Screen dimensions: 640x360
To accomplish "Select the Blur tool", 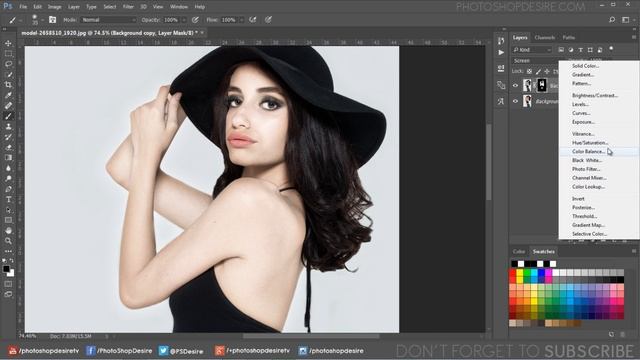I will click(x=8, y=168).
